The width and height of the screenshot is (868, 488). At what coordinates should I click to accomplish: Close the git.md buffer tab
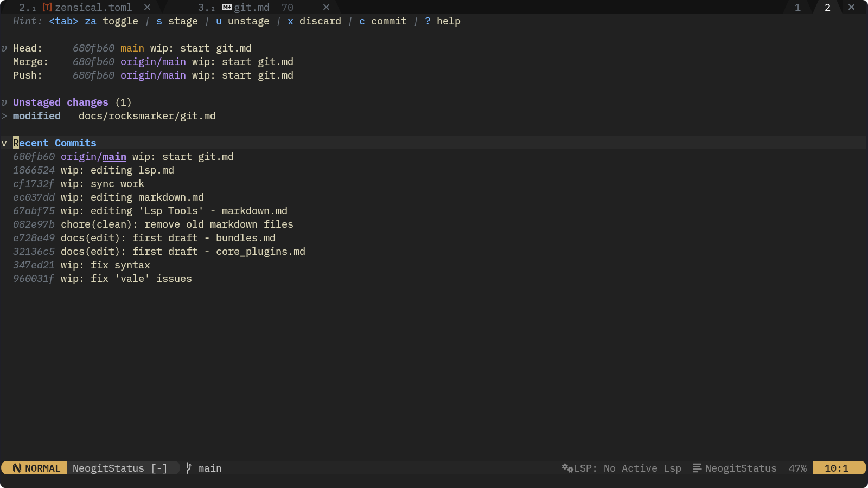(x=326, y=8)
